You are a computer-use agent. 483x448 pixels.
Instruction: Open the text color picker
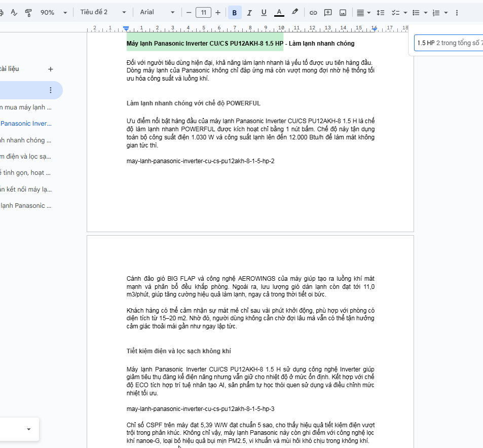[x=279, y=13]
